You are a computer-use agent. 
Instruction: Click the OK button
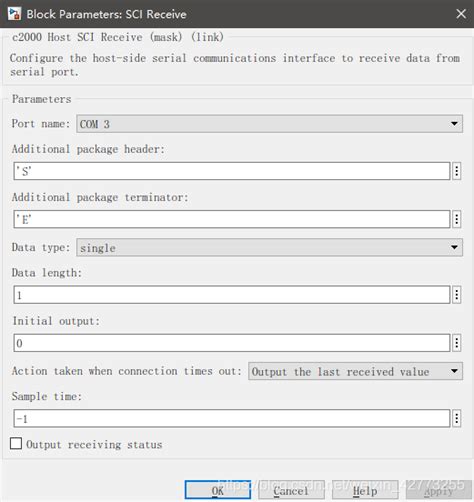pyautogui.click(x=218, y=490)
